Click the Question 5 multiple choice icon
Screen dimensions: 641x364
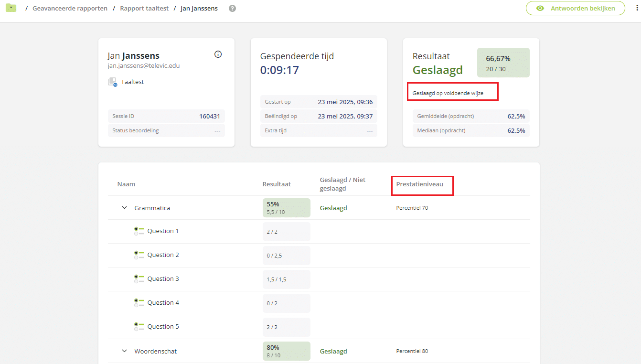139,327
